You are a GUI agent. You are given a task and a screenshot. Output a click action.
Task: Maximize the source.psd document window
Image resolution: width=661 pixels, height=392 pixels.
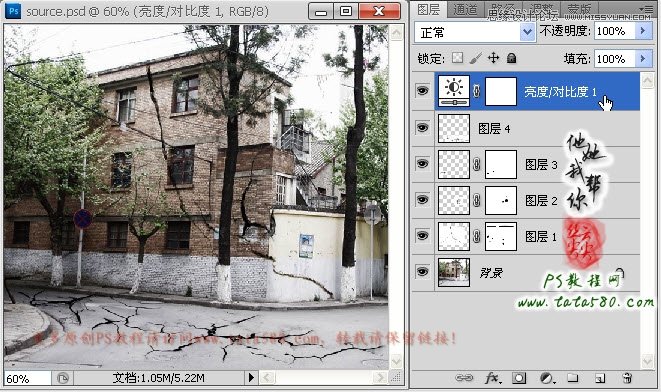click(x=346, y=11)
